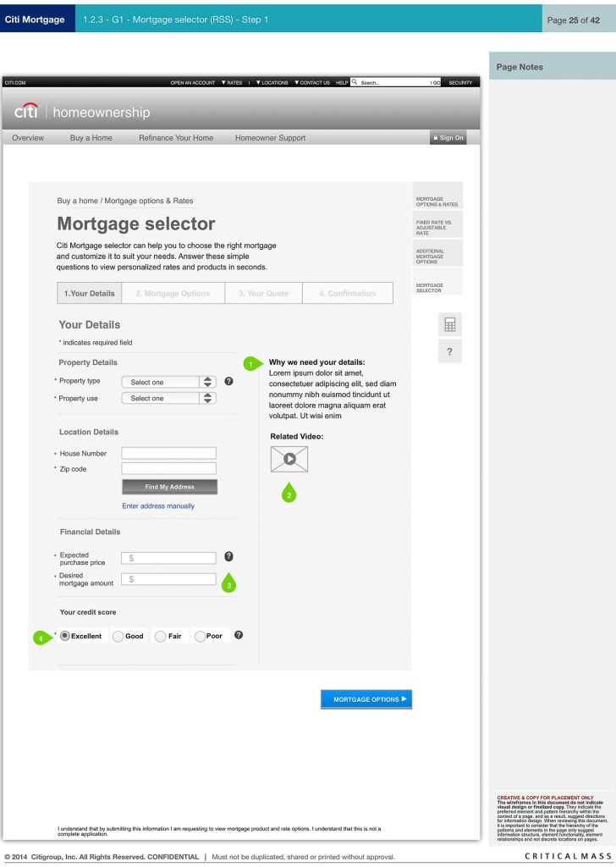Choose the Fair credit score radio

pos(159,636)
